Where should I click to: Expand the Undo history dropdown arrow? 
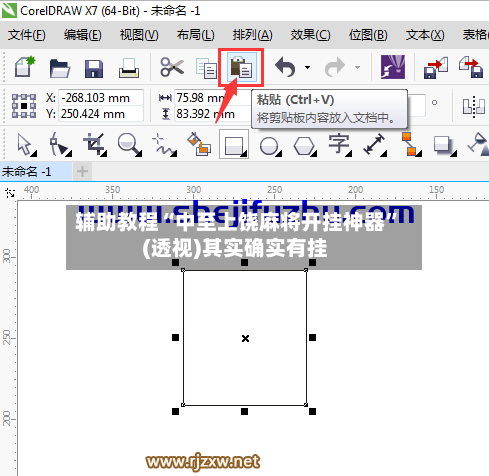tap(307, 67)
